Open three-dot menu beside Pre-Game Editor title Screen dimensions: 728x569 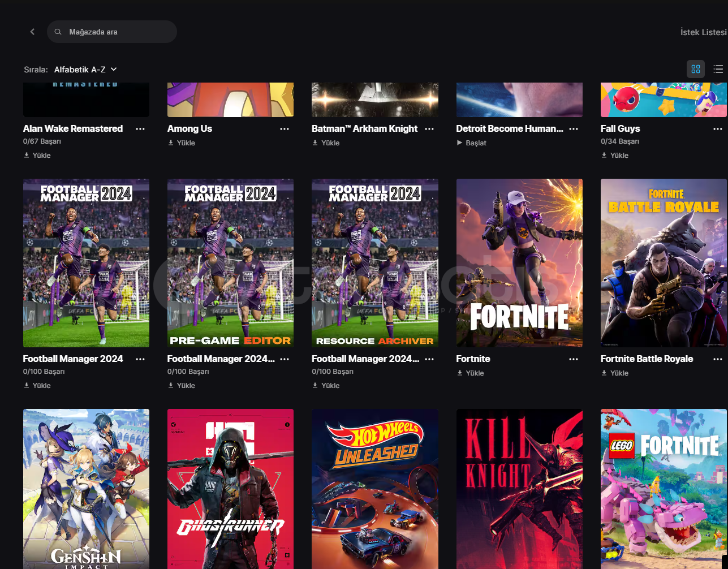coord(285,359)
